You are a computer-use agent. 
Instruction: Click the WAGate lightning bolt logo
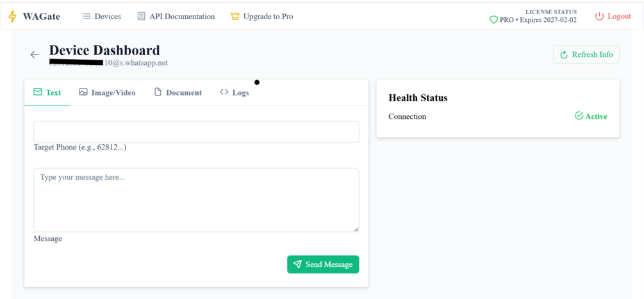(13, 17)
